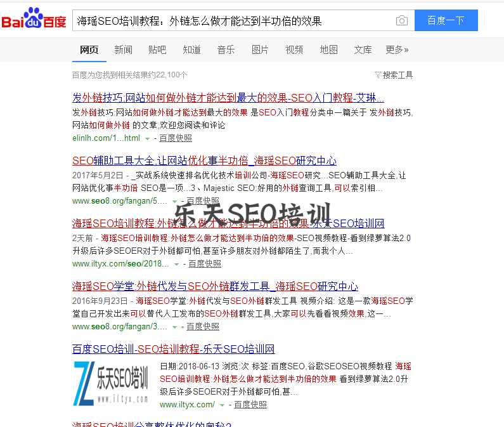Expand arrow beside seo8.org/fangan/3 URL
Image resolution: width=504 pixels, height=427 pixels.
coord(174,327)
